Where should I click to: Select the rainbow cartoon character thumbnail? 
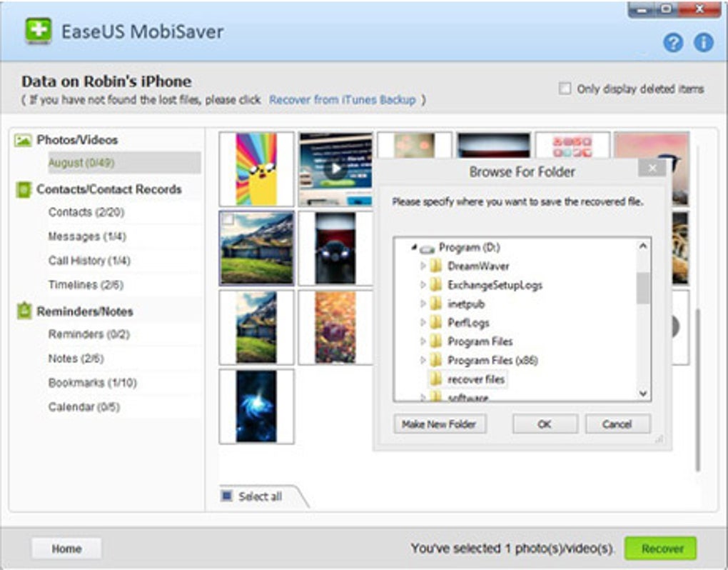click(256, 169)
